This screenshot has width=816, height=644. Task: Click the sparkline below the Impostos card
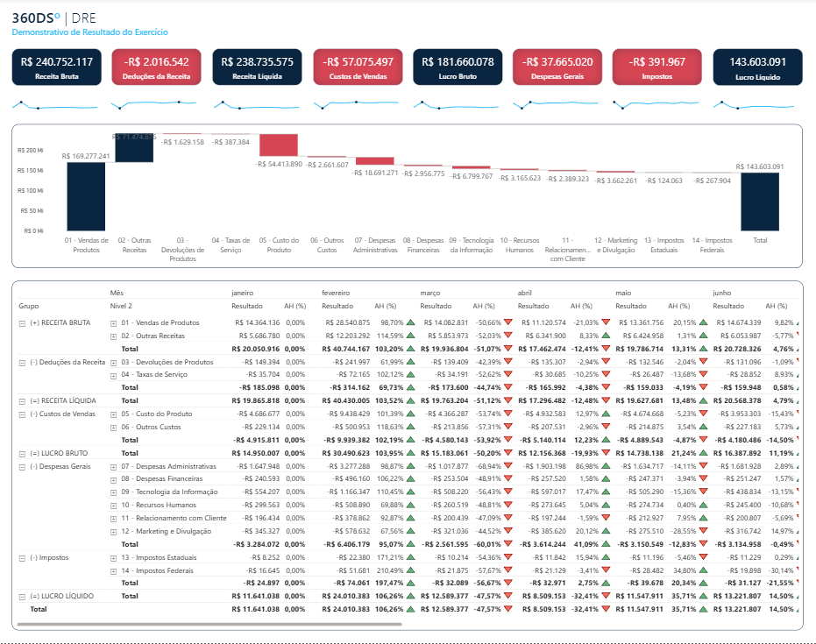click(x=657, y=105)
